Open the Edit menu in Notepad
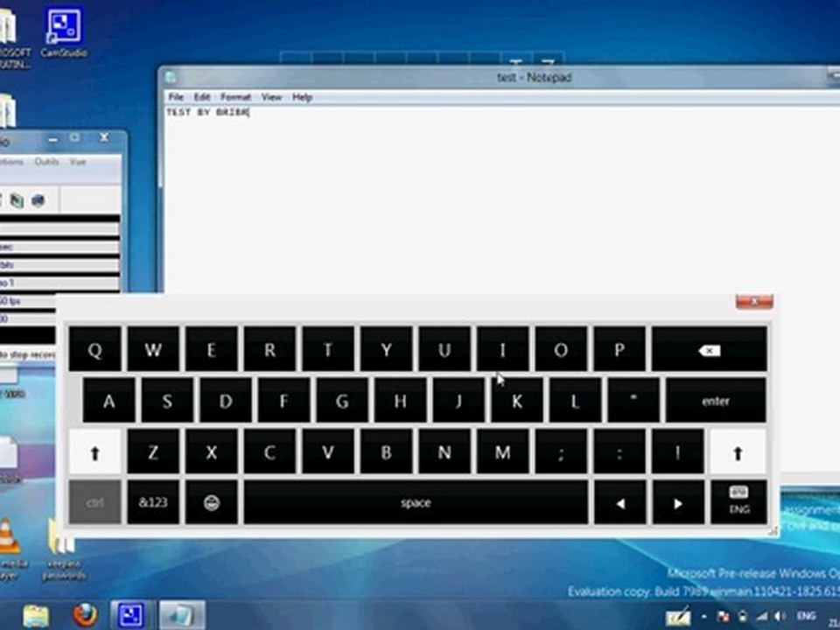Screen dimensions: 840x630 201,97
